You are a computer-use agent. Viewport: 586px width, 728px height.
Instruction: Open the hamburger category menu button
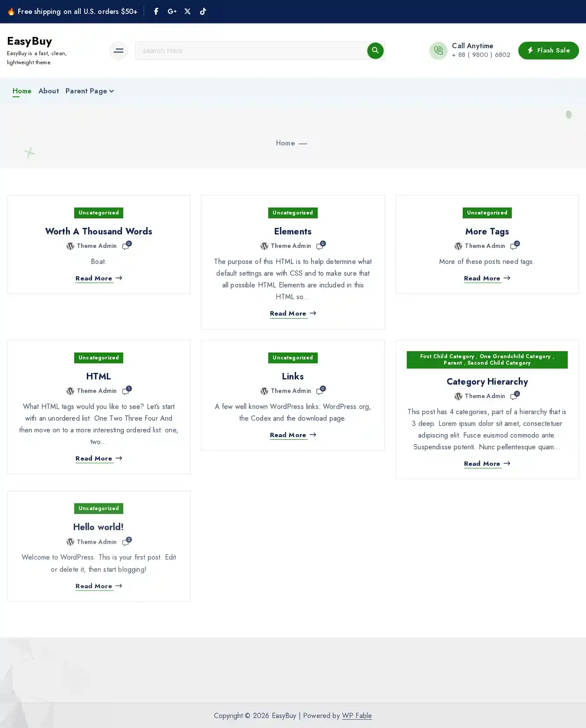pyautogui.click(x=119, y=51)
